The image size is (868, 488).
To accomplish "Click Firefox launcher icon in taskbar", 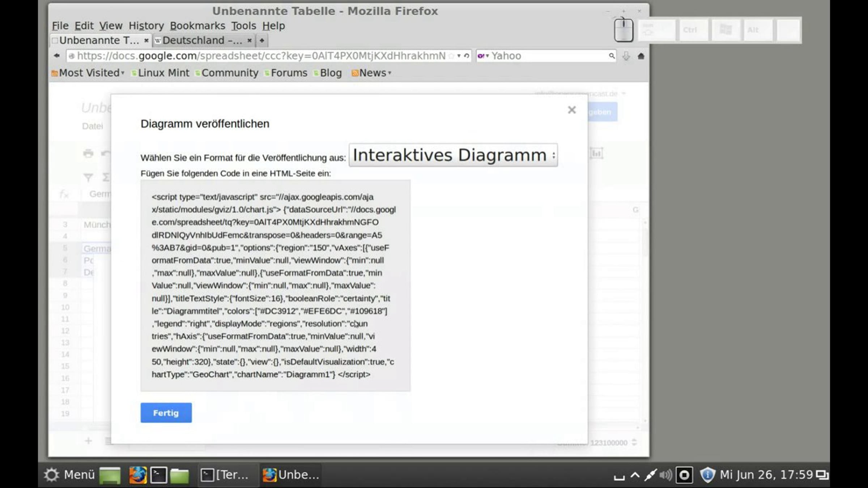I will click(138, 475).
